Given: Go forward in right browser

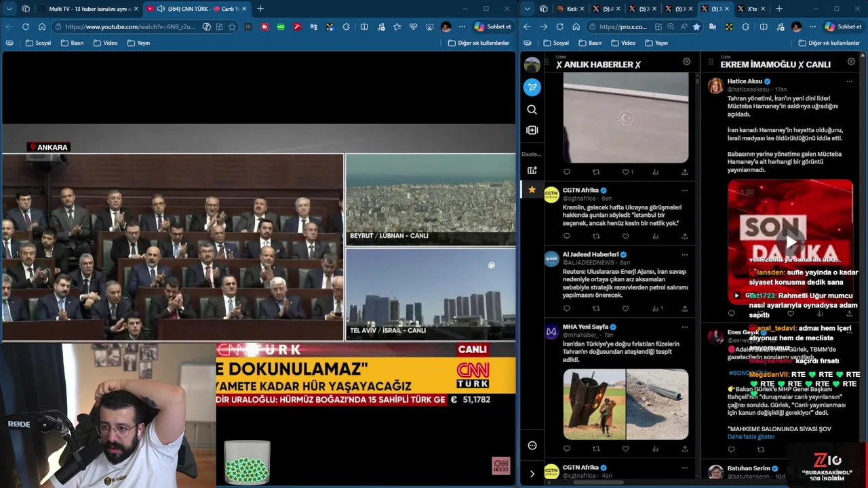Looking at the screenshot, I should pos(543,26).
